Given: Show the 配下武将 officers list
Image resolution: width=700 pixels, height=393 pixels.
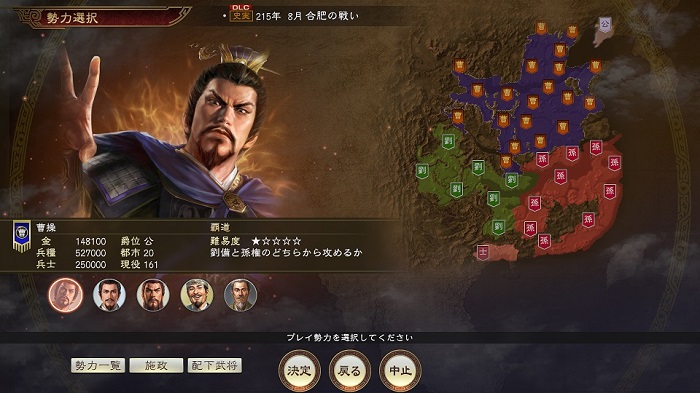Looking at the screenshot, I should [x=215, y=365].
